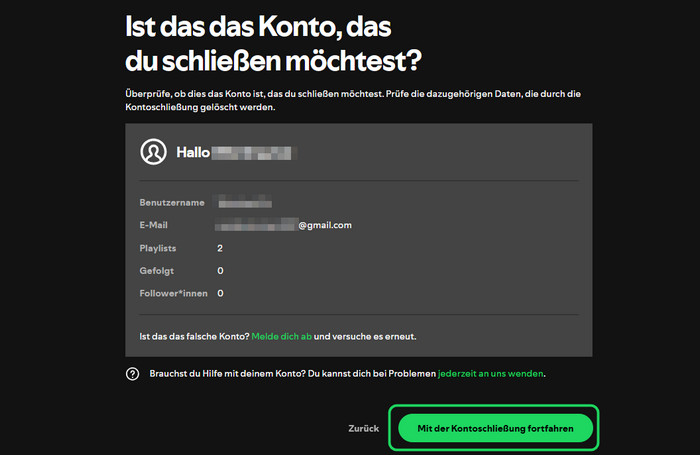Click the Gefolgt count value 0
Viewport: 700px width, 455px height.
pyautogui.click(x=220, y=271)
